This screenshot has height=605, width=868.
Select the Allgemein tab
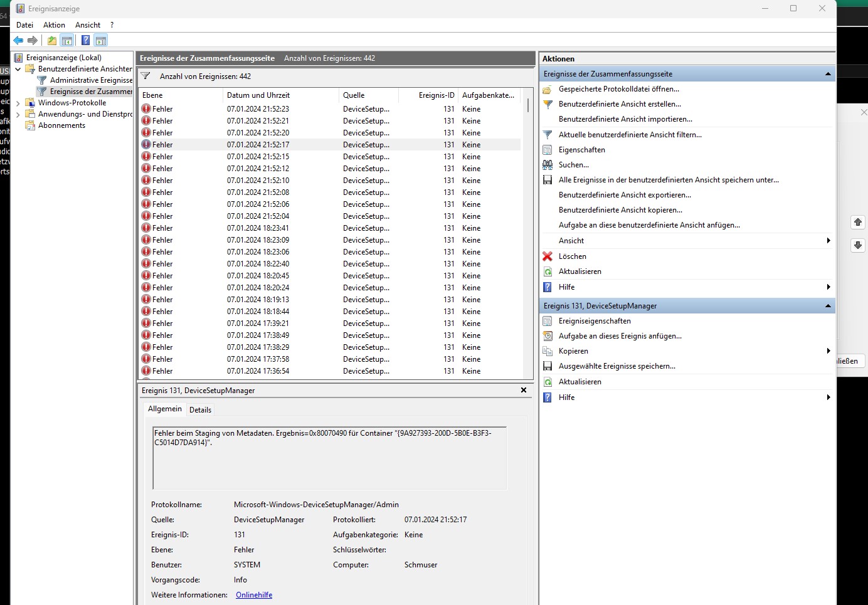[165, 409]
